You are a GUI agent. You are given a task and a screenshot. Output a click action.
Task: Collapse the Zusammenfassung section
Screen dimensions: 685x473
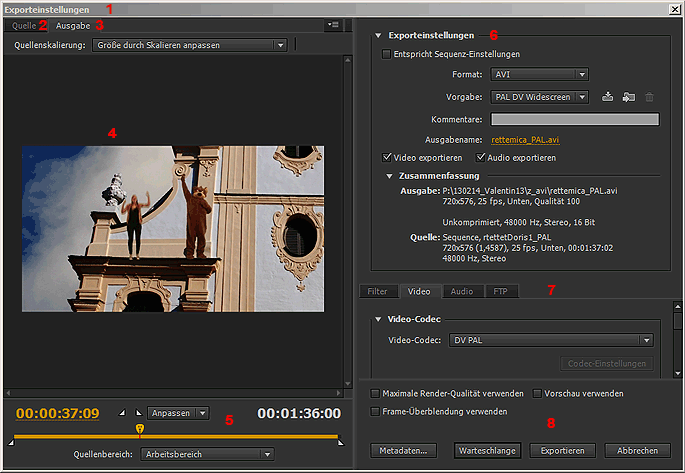point(389,176)
